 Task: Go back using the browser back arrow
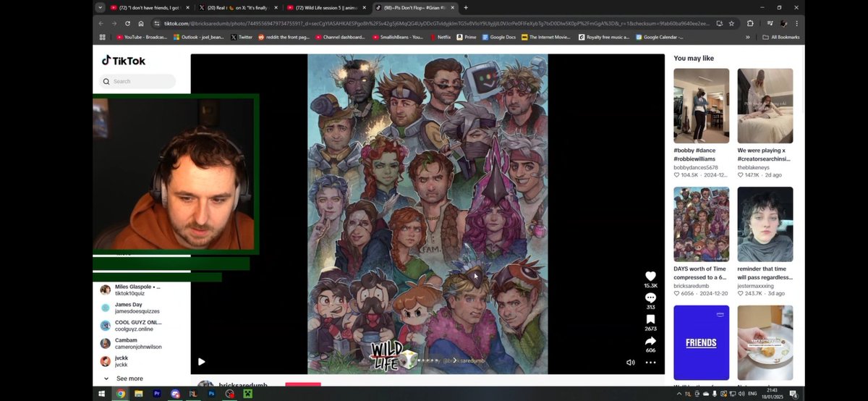click(x=101, y=23)
